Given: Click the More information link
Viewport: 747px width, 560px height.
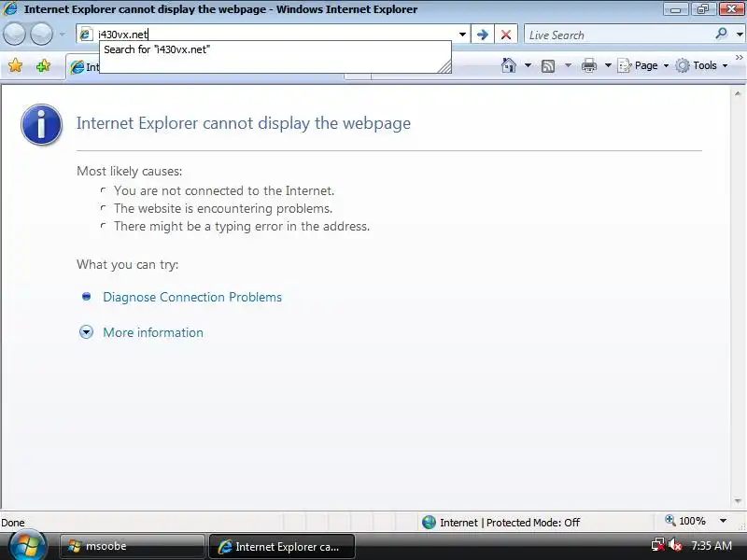Looking at the screenshot, I should [x=153, y=332].
